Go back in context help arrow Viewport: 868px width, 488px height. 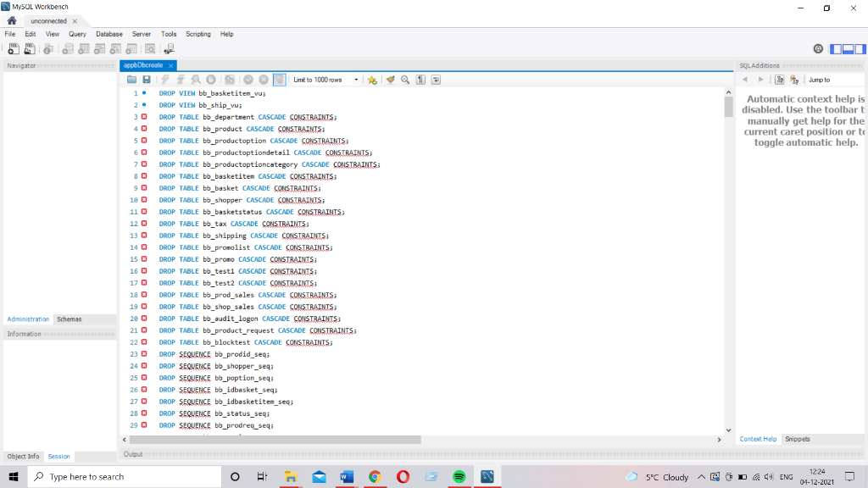(745, 80)
